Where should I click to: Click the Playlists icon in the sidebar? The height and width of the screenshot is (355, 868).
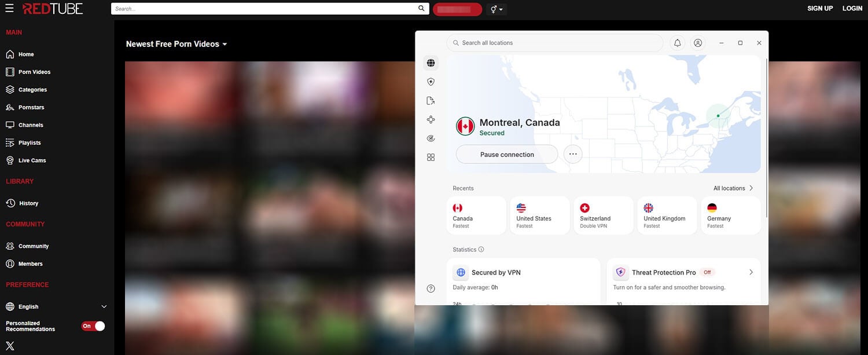(10, 142)
